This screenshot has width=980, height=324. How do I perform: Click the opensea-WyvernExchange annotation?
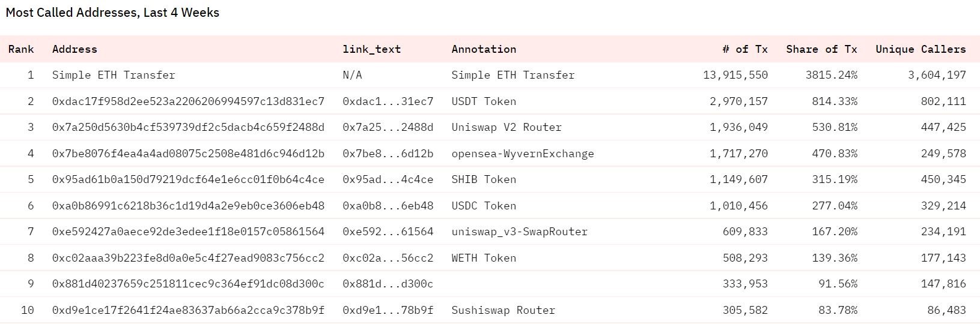[523, 154]
